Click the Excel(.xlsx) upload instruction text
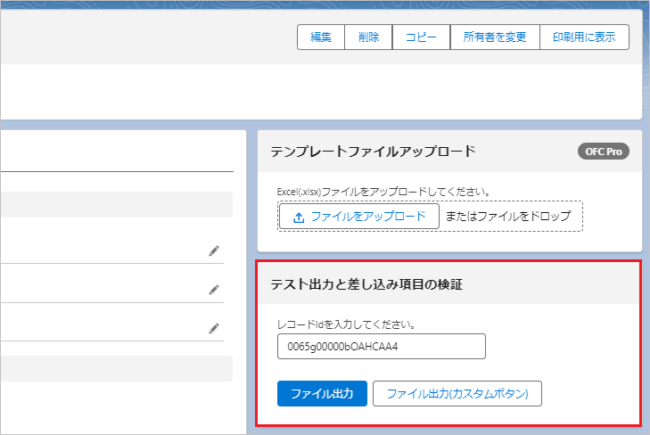Viewport: 650px width, 435px height. [x=389, y=190]
